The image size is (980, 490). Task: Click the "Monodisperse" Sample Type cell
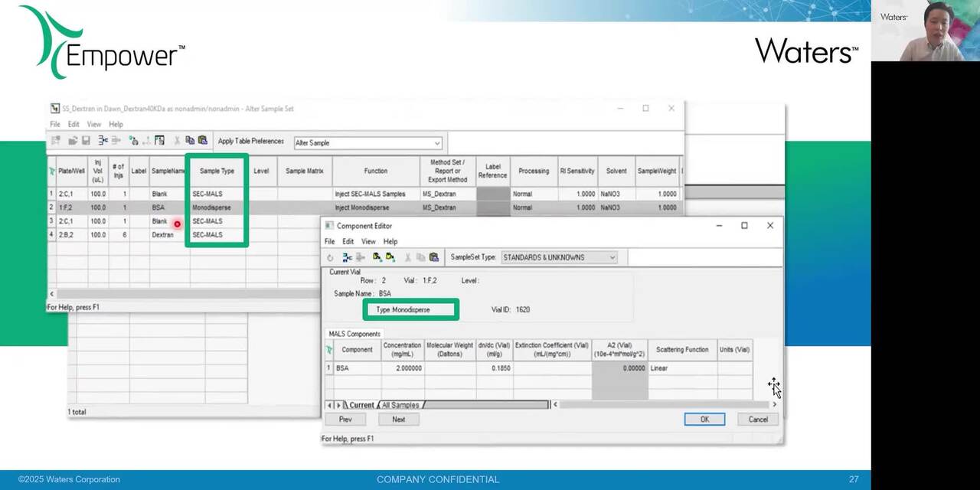tap(217, 207)
